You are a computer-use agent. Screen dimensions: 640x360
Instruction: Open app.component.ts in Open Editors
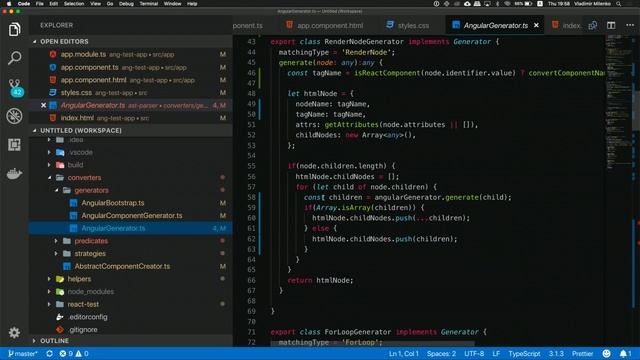[x=131, y=67]
